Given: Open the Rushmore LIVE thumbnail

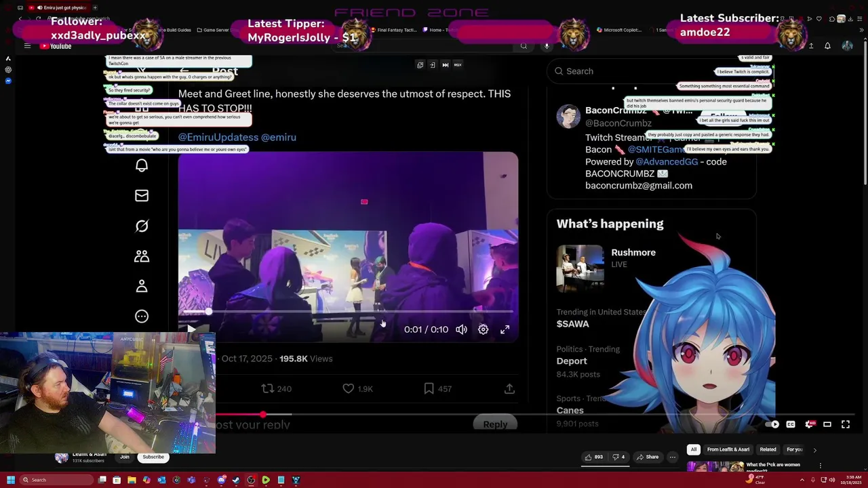Looking at the screenshot, I should pos(580,268).
